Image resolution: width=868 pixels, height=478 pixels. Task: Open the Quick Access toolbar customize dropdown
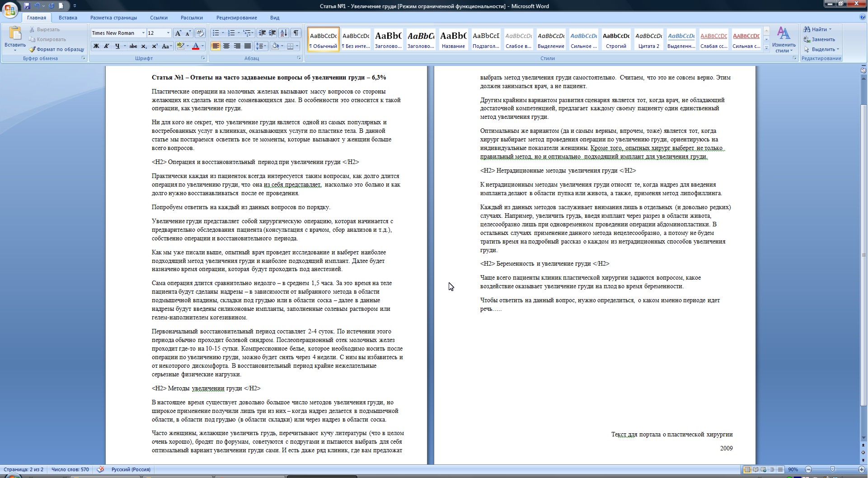coord(75,6)
